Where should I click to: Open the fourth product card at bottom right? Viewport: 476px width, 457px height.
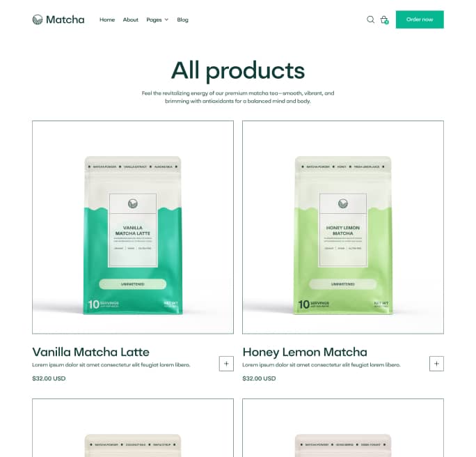343,428
